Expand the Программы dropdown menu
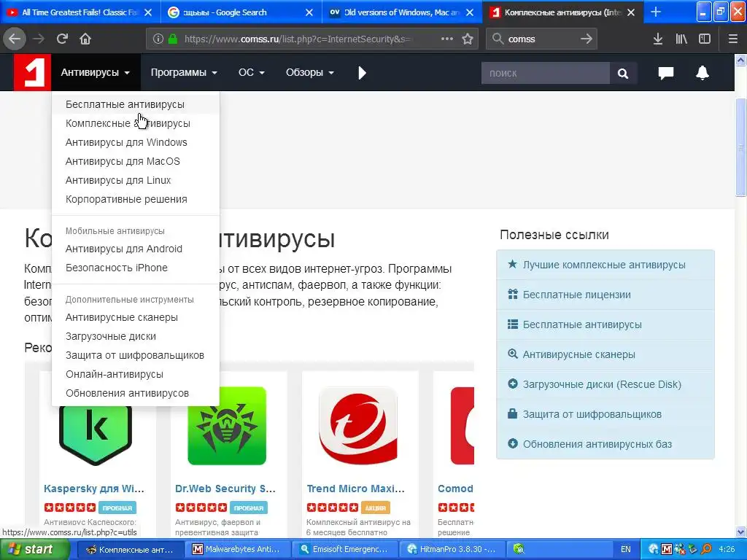The width and height of the screenshot is (747, 560). click(184, 72)
